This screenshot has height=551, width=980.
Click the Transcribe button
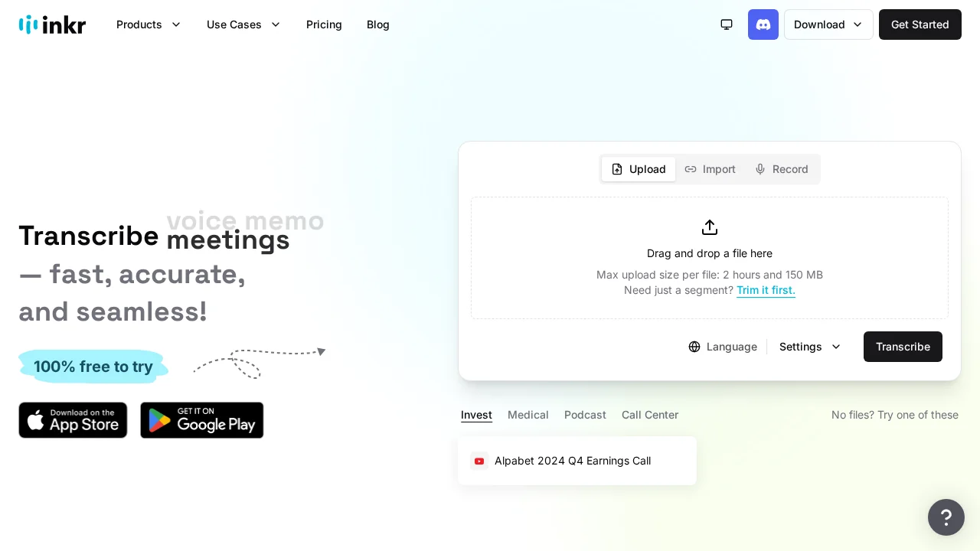click(903, 347)
